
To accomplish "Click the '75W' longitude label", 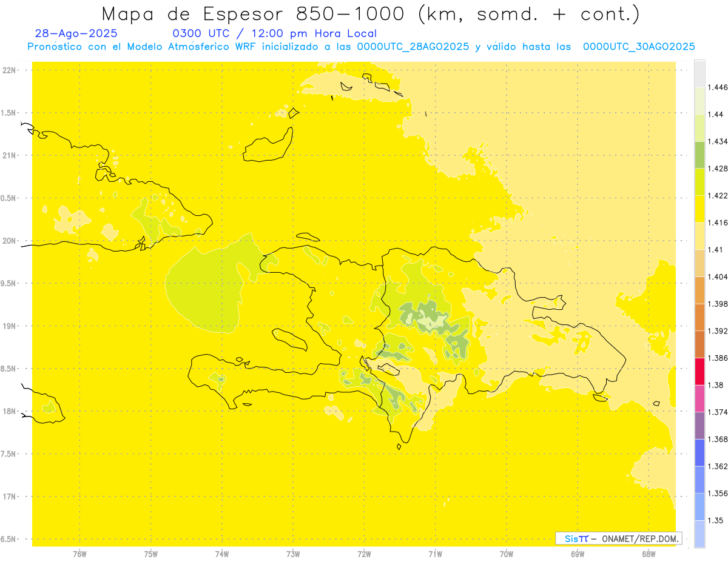I will coord(151,554).
